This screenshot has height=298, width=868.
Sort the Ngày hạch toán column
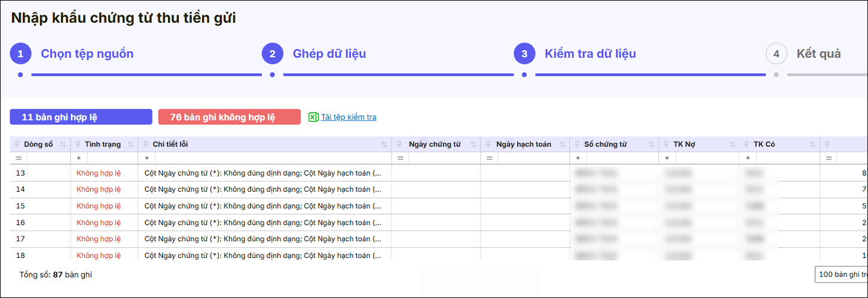click(561, 145)
